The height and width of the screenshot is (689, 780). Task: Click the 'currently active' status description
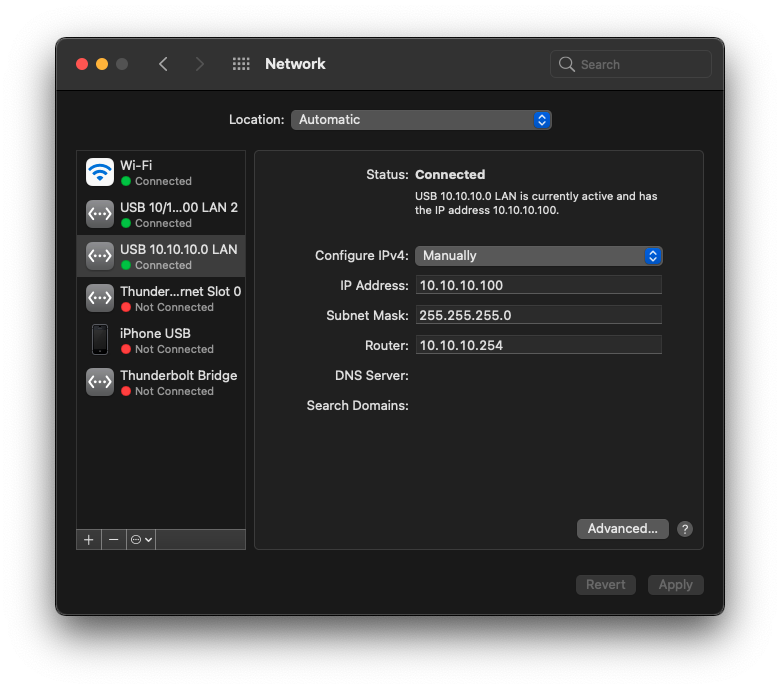tap(536, 203)
